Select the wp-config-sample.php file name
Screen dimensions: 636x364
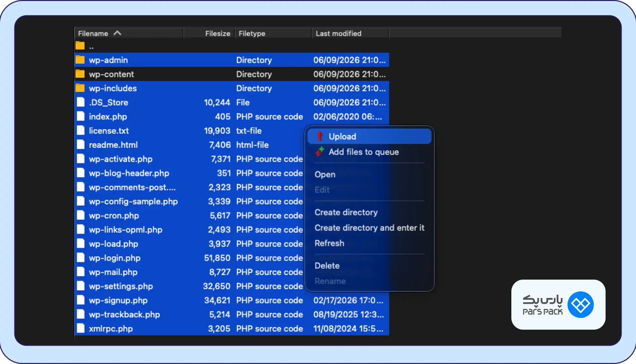tap(133, 201)
